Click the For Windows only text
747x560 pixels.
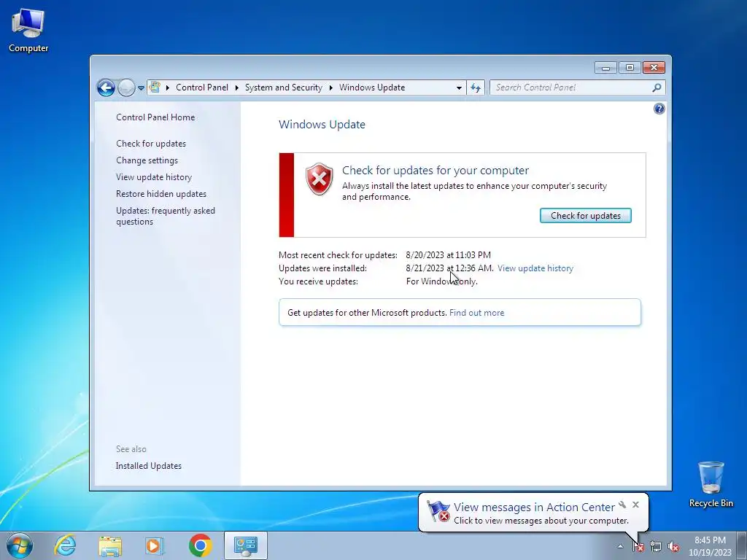coord(441,281)
